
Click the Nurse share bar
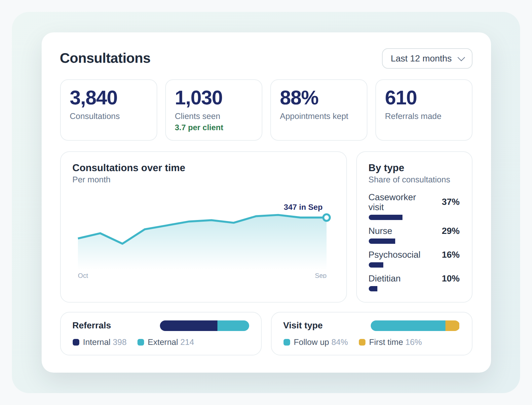(x=382, y=241)
